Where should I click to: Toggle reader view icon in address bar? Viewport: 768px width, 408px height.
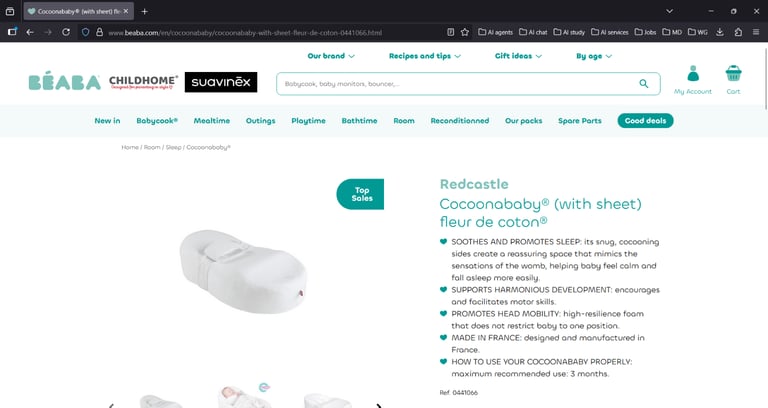click(450, 32)
